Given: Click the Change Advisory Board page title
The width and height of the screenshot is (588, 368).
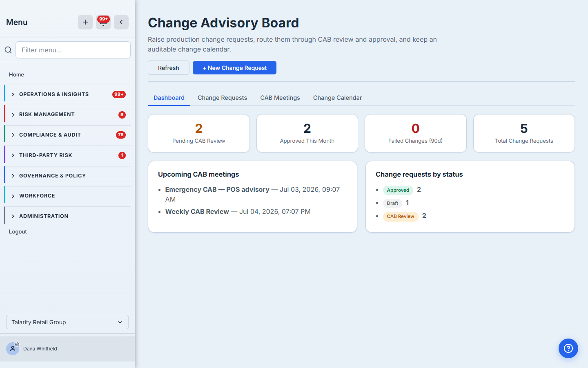Looking at the screenshot, I should coord(223,23).
